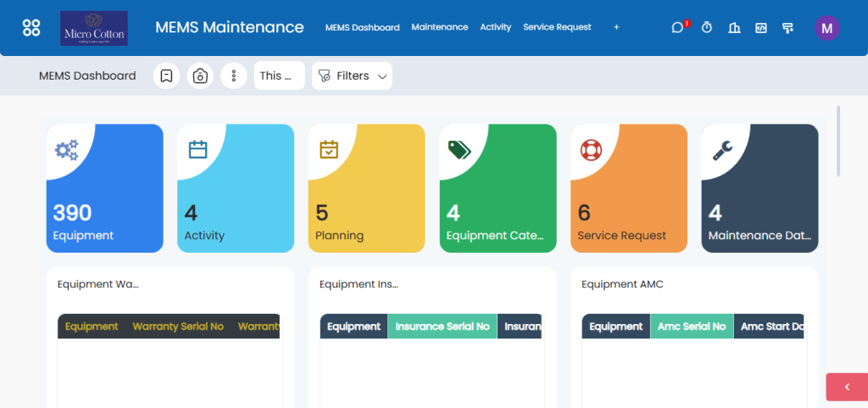
Task: Open the chat messages icon
Action: click(x=677, y=28)
